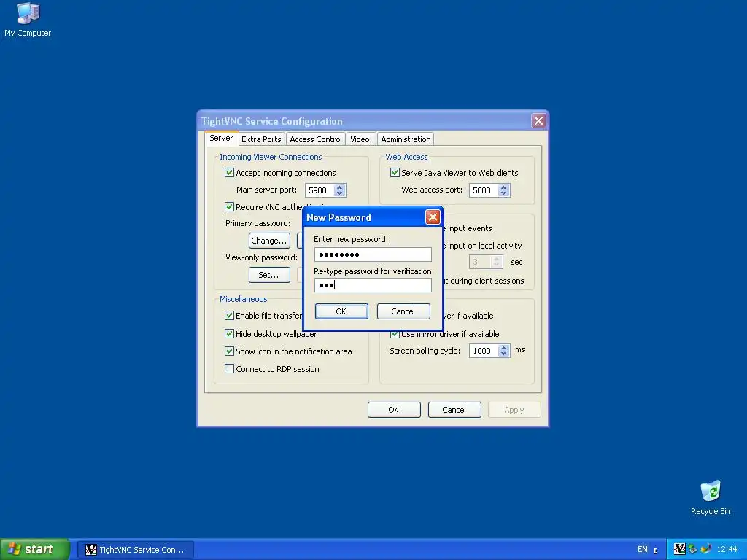Screen dimensions: 747x560
Task: Switch to the Server tab
Action: (x=221, y=138)
